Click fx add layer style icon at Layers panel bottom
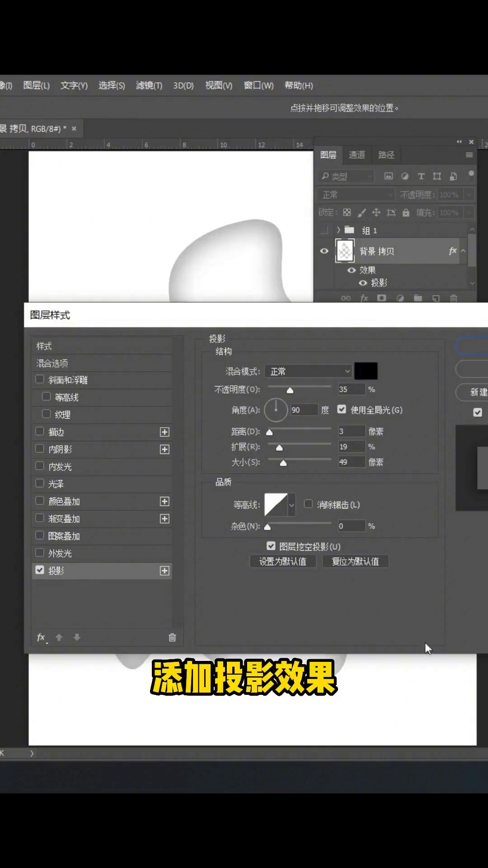 [x=364, y=298]
